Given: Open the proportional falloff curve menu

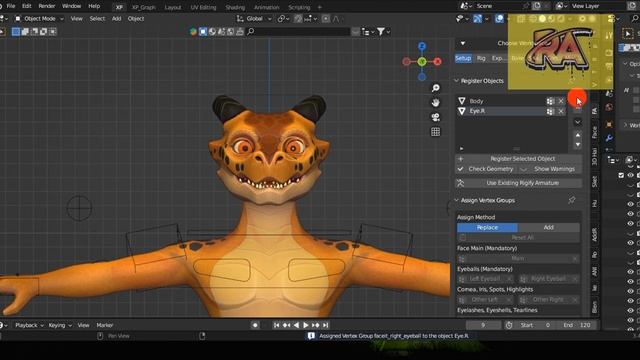Looking at the screenshot, I should 336,19.
